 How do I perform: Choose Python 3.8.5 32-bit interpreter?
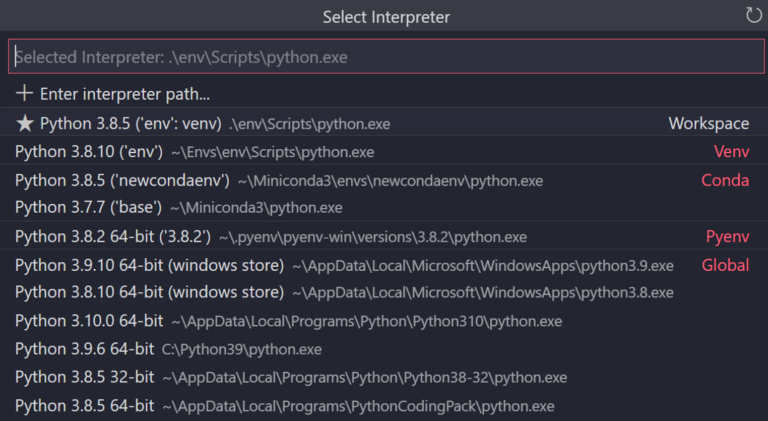tap(85, 377)
